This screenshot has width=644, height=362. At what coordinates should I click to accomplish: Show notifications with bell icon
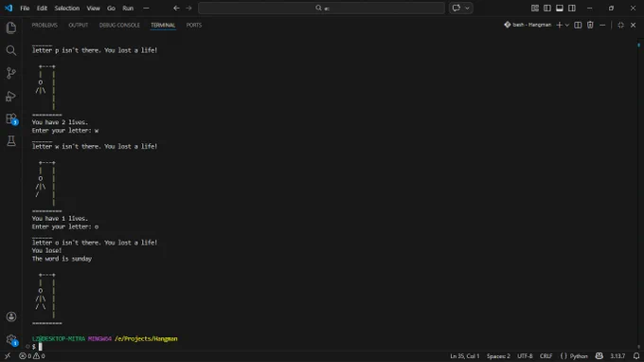[636, 356]
